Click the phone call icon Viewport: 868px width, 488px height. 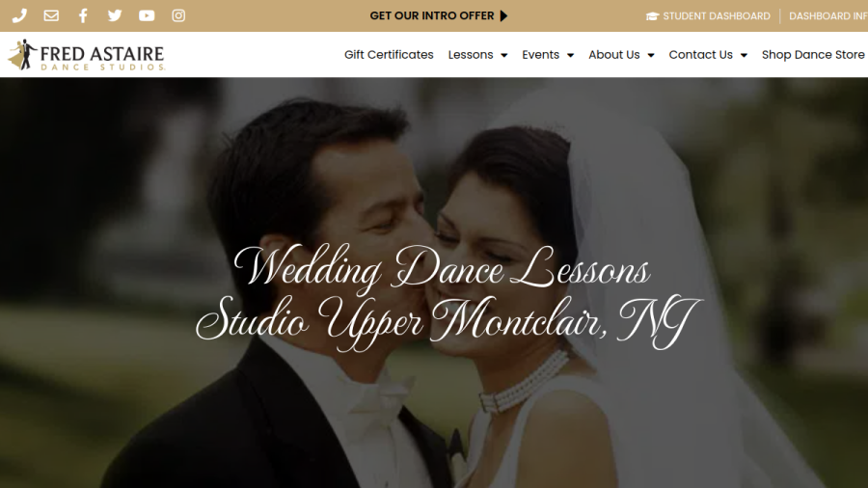pos(19,15)
